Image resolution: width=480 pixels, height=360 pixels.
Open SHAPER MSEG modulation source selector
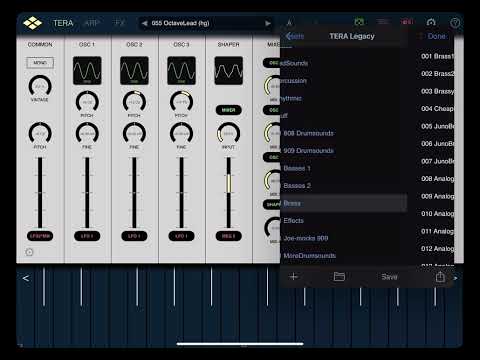(x=228, y=236)
